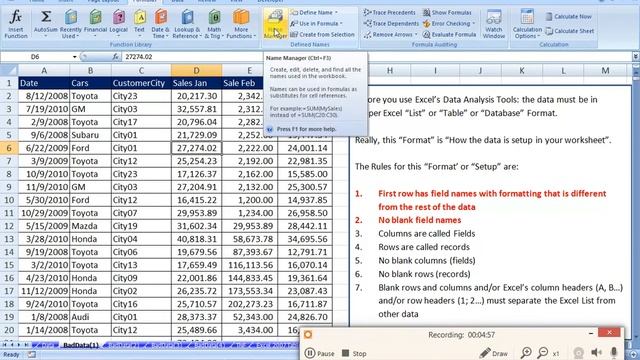Select the Date header cell
The height and width of the screenshot is (360, 640).
click(x=44, y=83)
